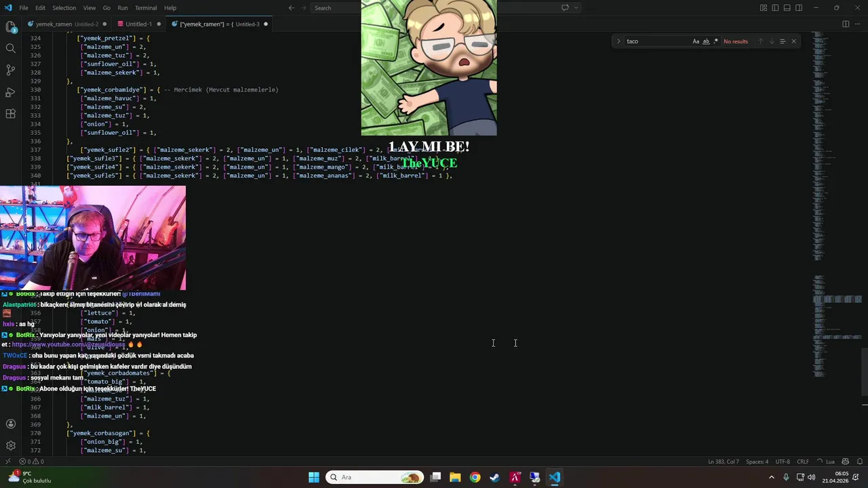Go forward with the navigation arrow
The image size is (868, 488).
pos(304,7)
